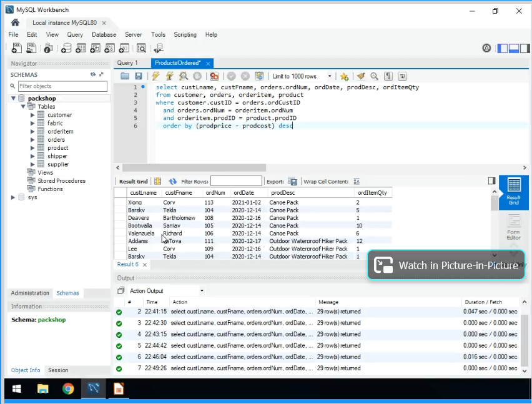
Task: Switch to the Query 1 tab
Action: (x=127, y=63)
